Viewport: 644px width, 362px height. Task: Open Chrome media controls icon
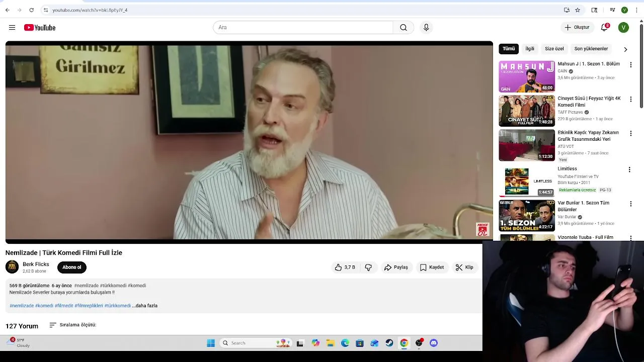click(x=612, y=10)
